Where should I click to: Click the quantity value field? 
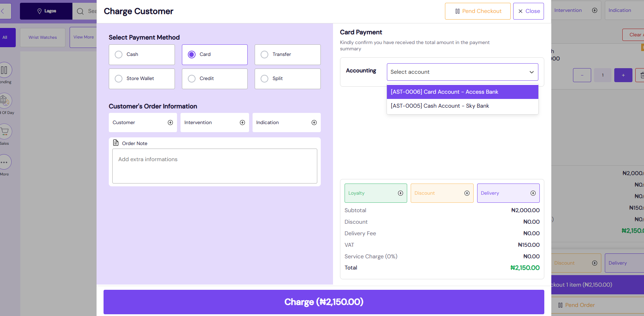tap(603, 75)
